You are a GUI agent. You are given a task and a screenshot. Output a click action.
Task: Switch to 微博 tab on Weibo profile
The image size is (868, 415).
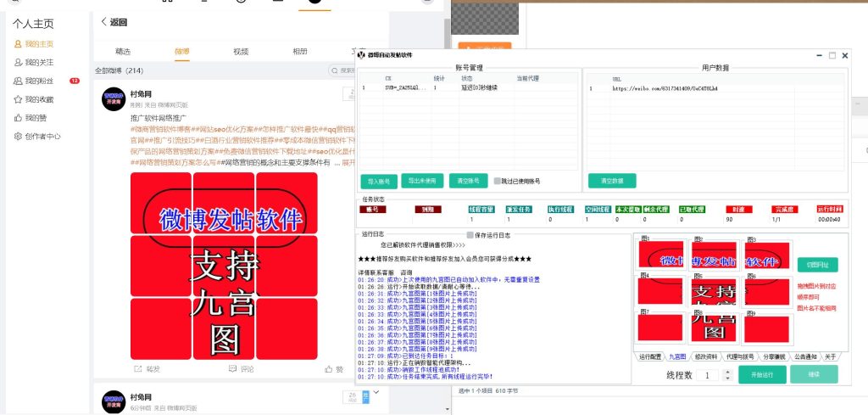[182, 52]
